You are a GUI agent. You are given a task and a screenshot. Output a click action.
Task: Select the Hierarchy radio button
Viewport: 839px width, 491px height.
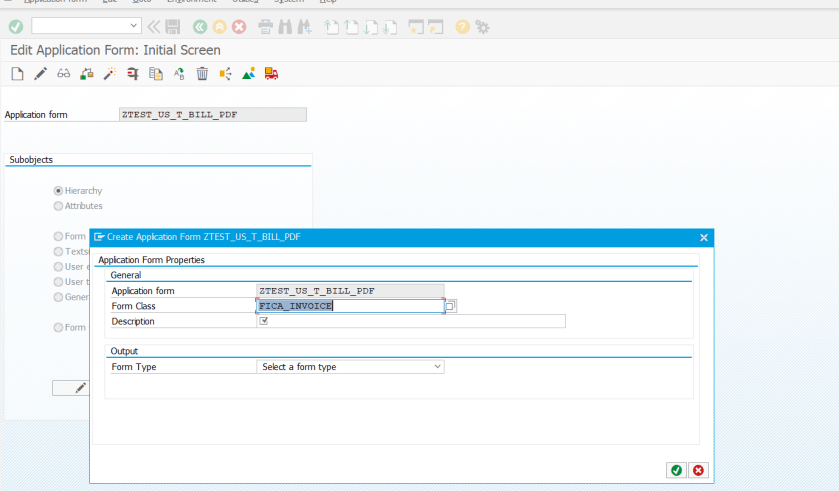tap(58, 191)
